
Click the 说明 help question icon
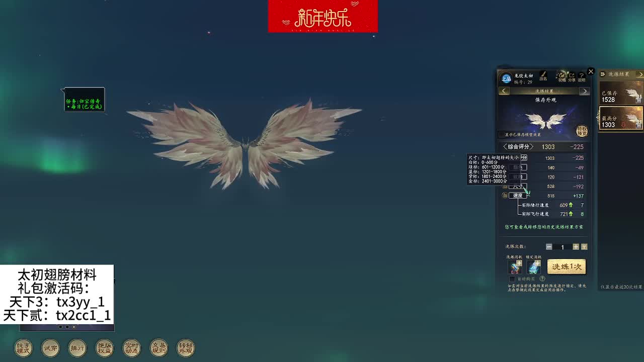582,76
